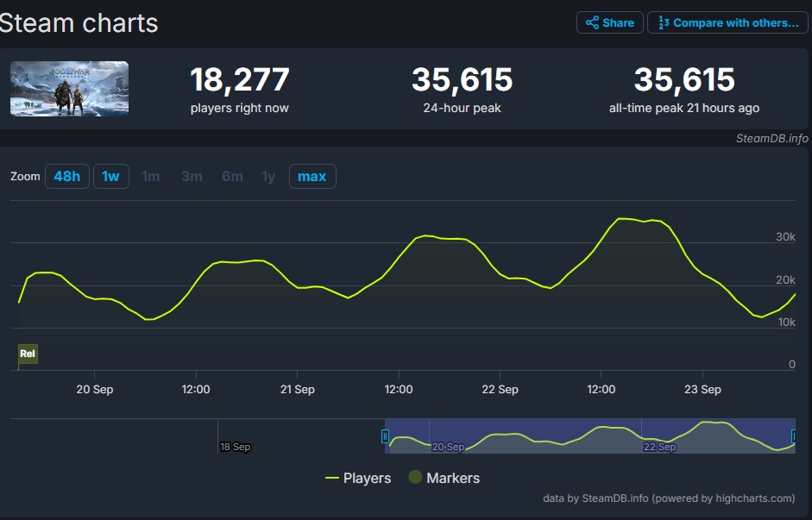This screenshot has height=520, width=812.
Task: Click the 21 Sep axis label
Action: (297, 390)
